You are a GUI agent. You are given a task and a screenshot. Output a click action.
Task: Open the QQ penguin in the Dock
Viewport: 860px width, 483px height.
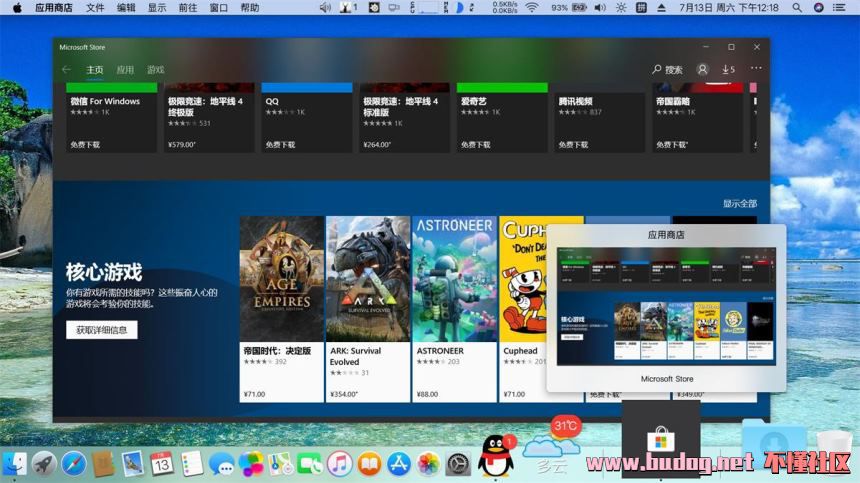496,456
